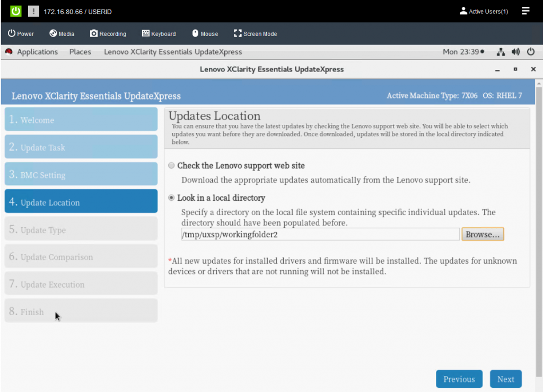Click the local directory path field
Viewport: 543px width, 392px height.
[x=320, y=234]
